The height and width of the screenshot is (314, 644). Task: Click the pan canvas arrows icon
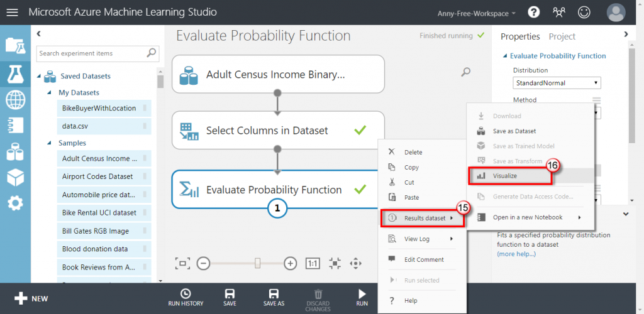(356, 263)
